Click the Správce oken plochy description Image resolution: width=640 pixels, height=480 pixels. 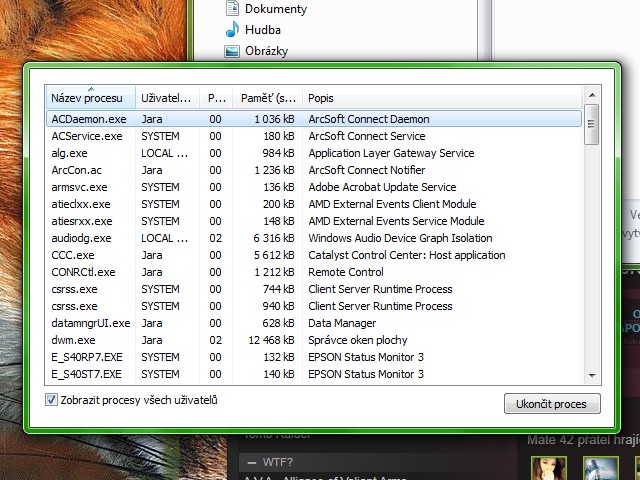358,340
